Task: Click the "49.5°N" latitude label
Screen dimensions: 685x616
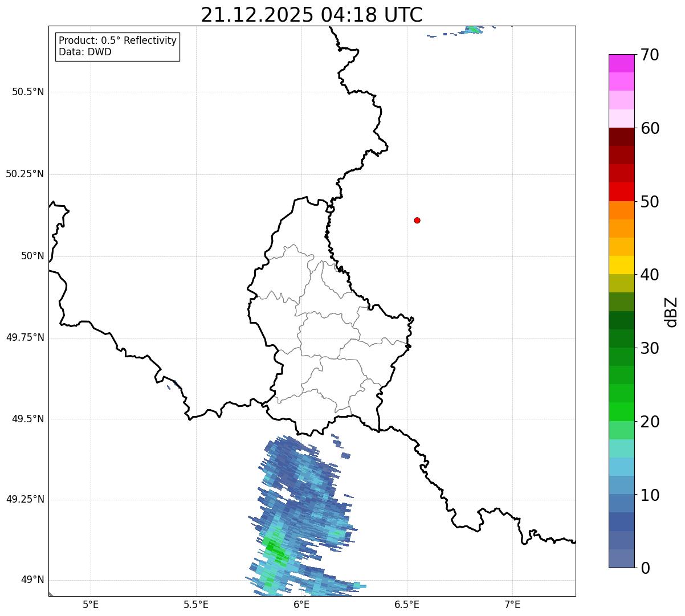Action: tap(28, 419)
